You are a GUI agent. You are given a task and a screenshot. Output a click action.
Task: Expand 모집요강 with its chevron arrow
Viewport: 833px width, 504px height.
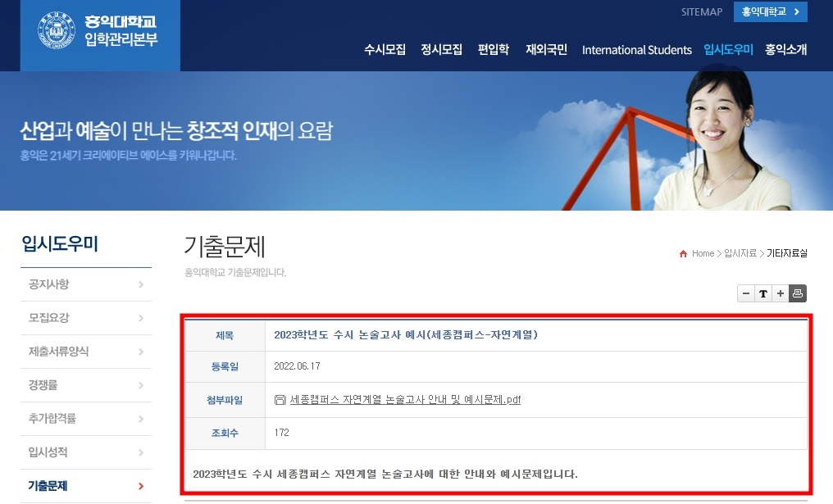[141, 318]
